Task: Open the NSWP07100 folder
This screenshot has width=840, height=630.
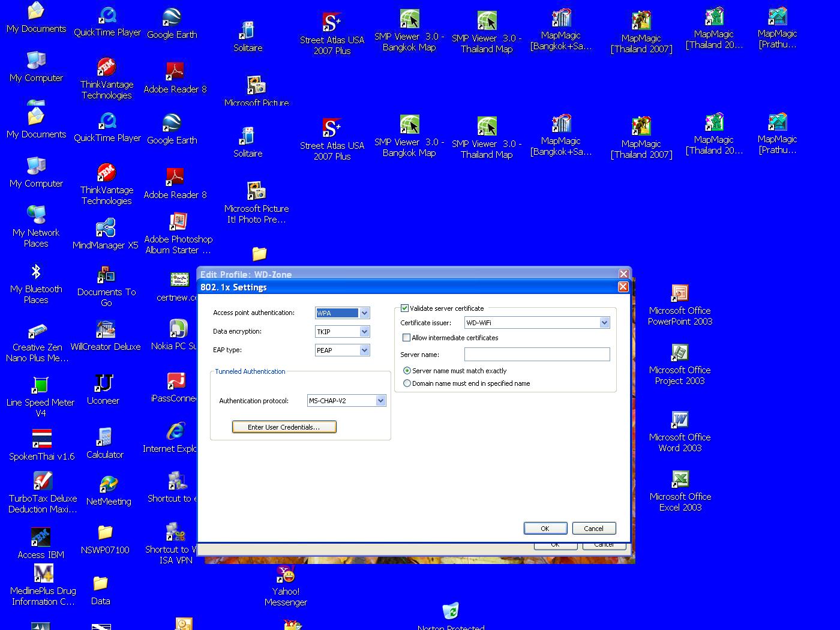Action: (x=105, y=533)
